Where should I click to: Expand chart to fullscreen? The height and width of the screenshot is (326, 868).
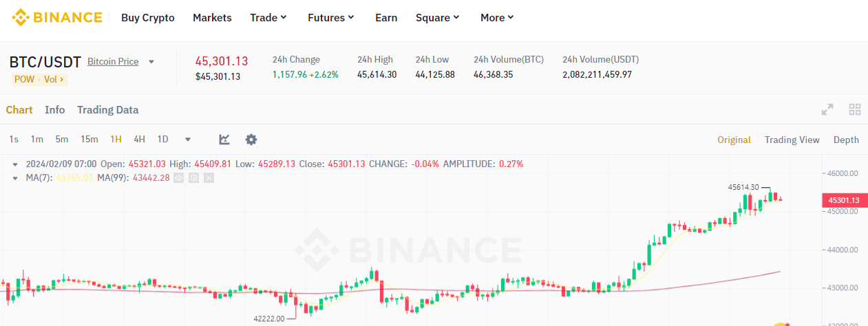[x=827, y=109]
